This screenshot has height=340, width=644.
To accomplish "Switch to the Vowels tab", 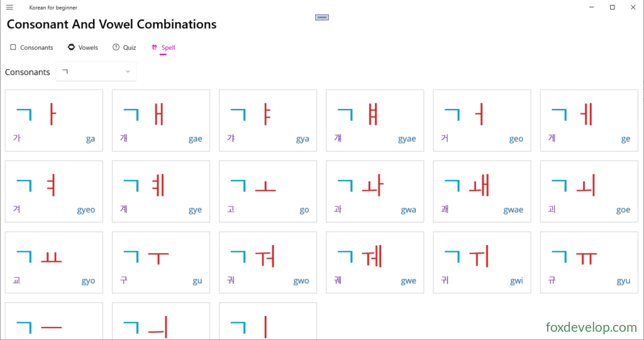I will coord(83,47).
